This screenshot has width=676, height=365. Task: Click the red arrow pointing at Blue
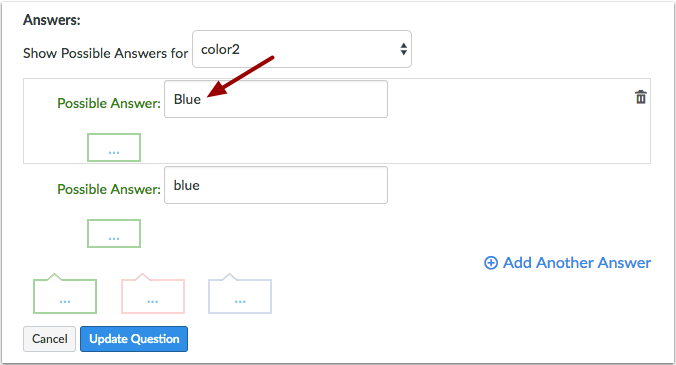tap(241, 77)
